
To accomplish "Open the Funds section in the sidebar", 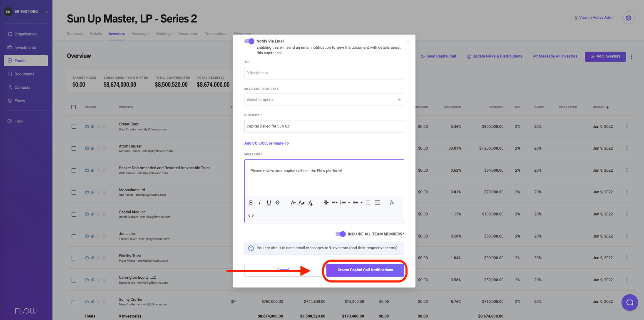I will 20,60.
